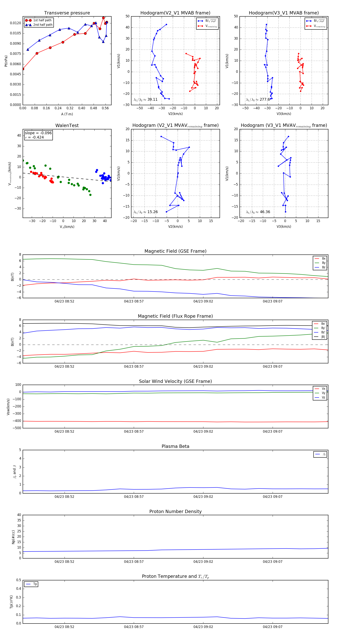Click the 'A (T·m)' x-axis label
This screenshot has height=644, width=351.
tap(67, 114)
